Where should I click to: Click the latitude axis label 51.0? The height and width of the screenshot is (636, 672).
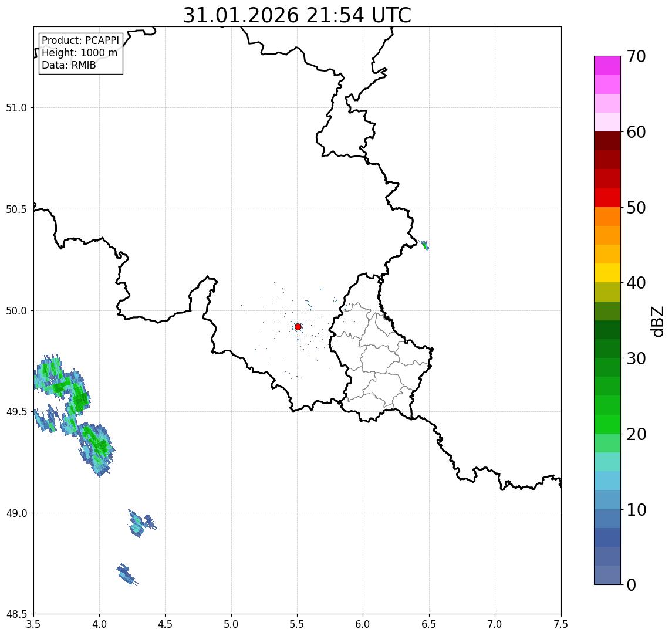point(16,108)
